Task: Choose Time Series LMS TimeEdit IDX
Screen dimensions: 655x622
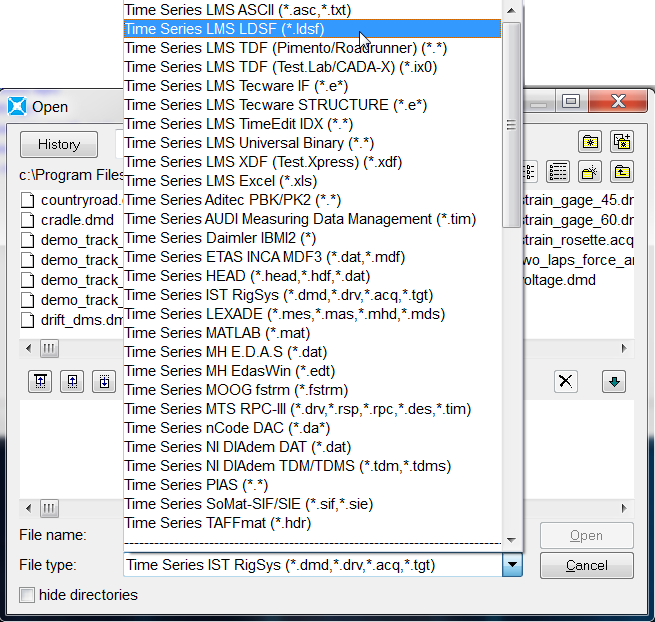Action: pyautogui.click(x=312, y=124)
